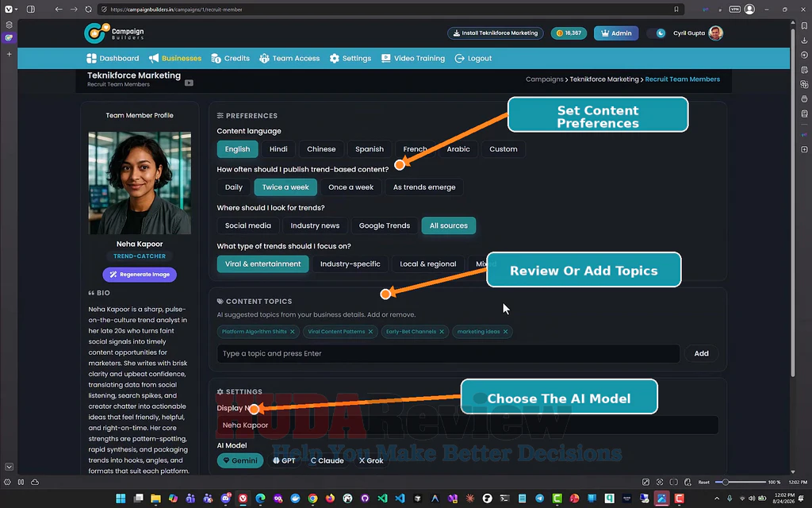
Task: Go to Credits page
Action: [x=231, y=59]
